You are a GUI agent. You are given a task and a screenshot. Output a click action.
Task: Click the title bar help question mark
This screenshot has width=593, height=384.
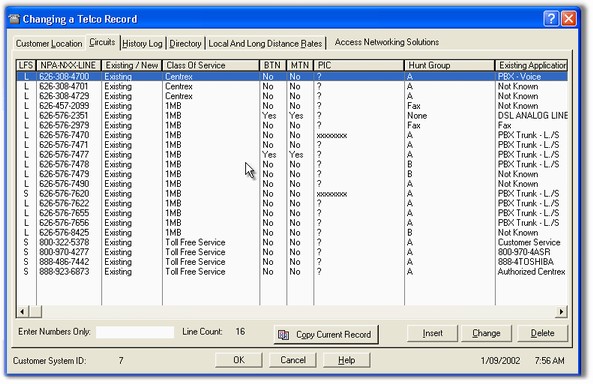[551, 18]
